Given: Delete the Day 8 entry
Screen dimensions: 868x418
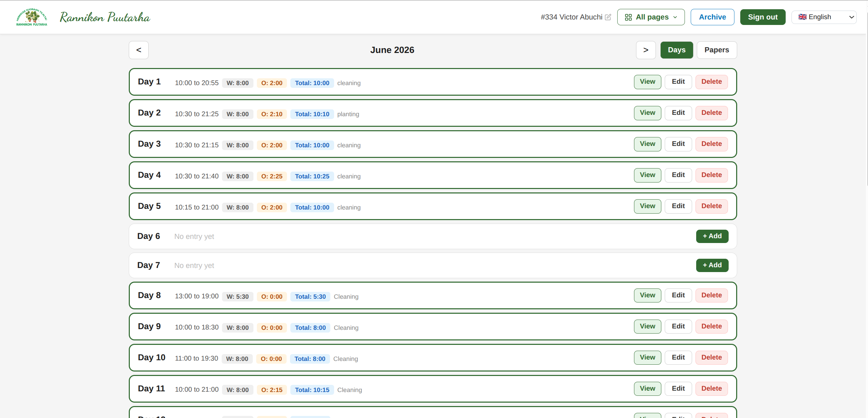Looking at the screenshot, I should click(712, 295).
